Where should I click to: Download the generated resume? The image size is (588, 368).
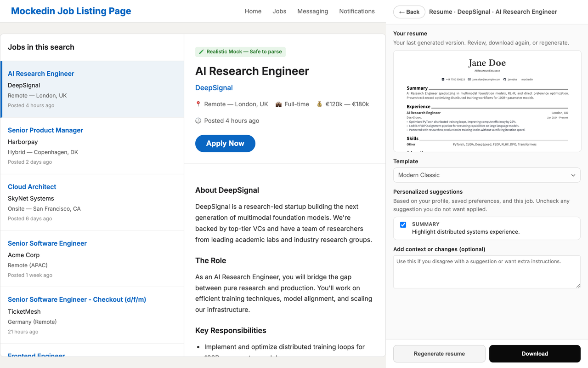[x=535, y=354]
